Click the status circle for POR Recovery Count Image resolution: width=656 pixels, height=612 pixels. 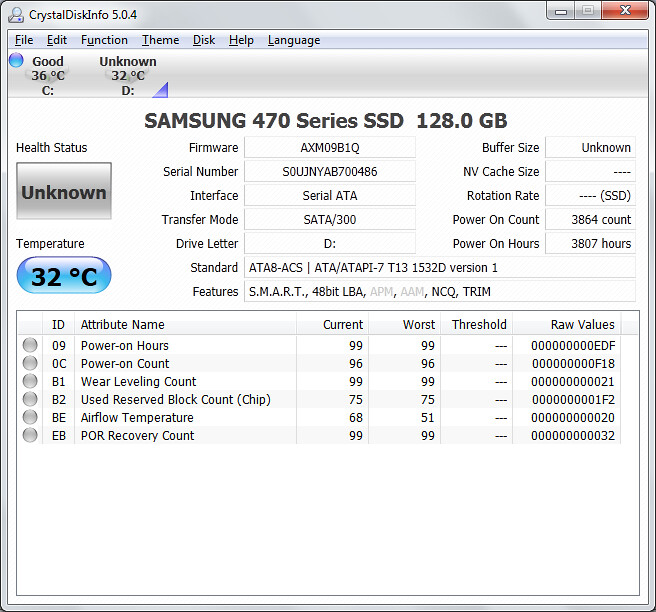(30, 435)
